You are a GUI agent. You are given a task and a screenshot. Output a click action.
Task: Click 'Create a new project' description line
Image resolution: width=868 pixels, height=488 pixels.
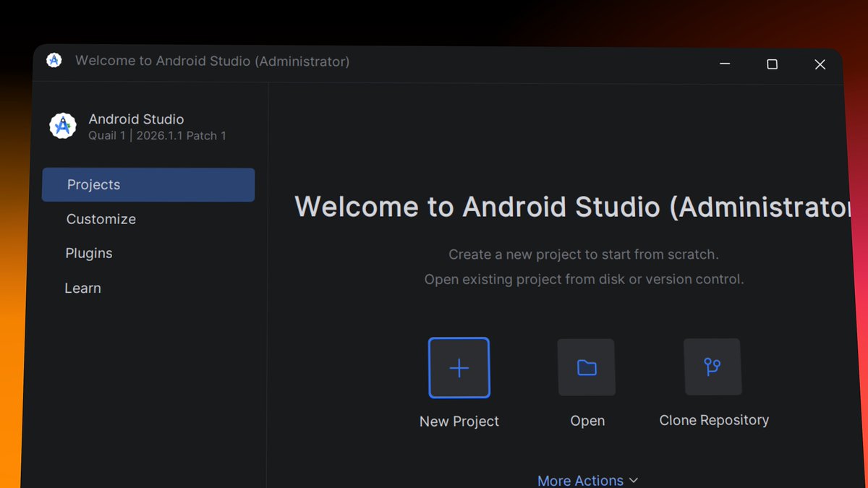(584, 254)
